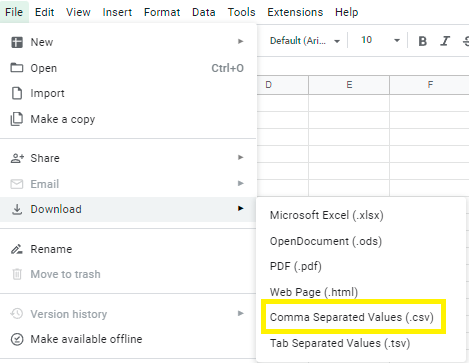Open the Format menu

click(x=162, y=12)
